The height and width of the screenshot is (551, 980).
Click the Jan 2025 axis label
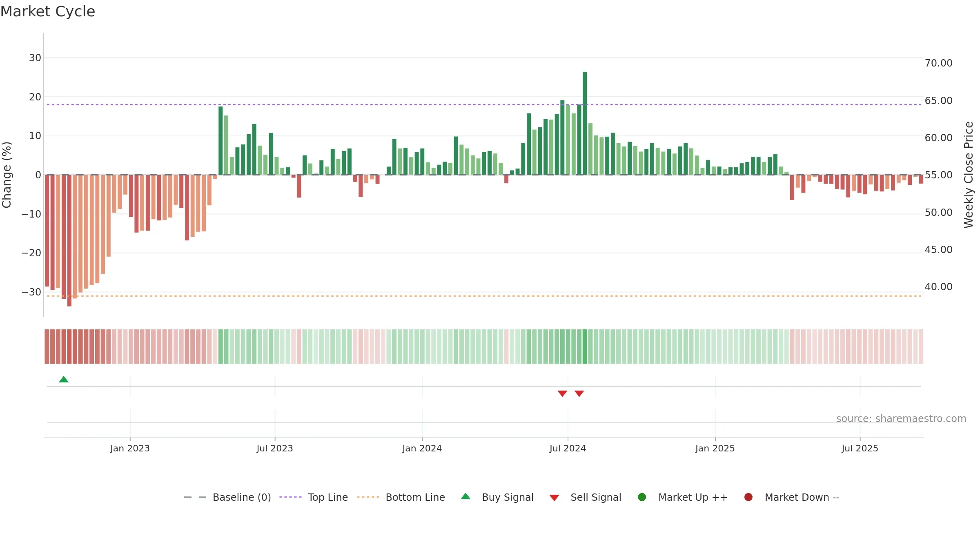click(x=715, y=449)
